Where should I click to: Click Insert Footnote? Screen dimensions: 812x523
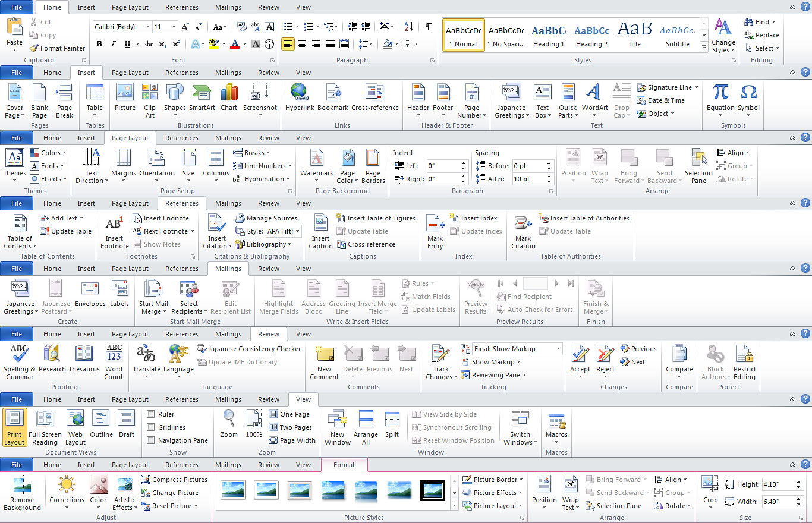pyautogui.click(x=114, y=232)
